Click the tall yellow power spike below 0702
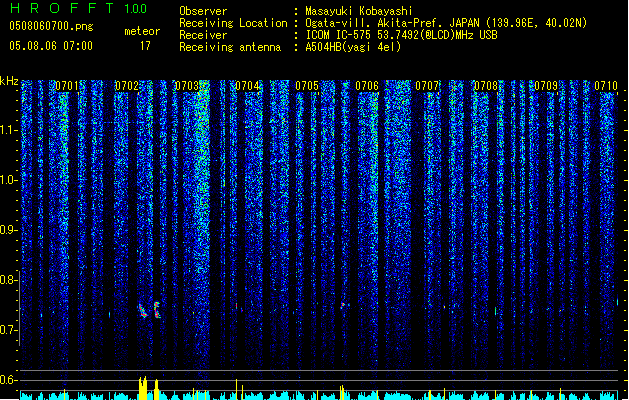The width and height of the screenshot is (629, 400). pyautogui.click(x=143, y=388)
